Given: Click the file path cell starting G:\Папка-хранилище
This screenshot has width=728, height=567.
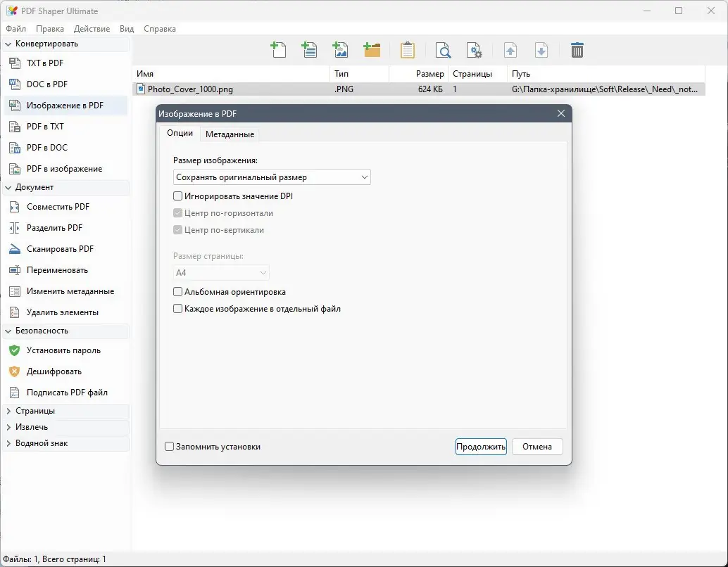Looking at the screenshot, I should click(605, 89).
